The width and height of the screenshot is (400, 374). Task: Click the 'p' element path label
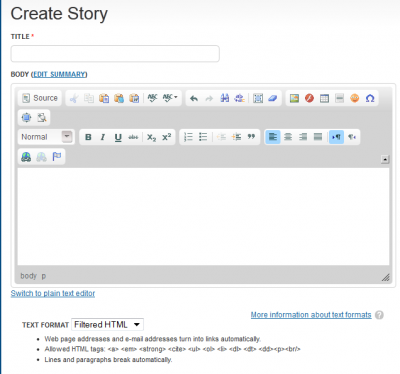tap(44, 276)
